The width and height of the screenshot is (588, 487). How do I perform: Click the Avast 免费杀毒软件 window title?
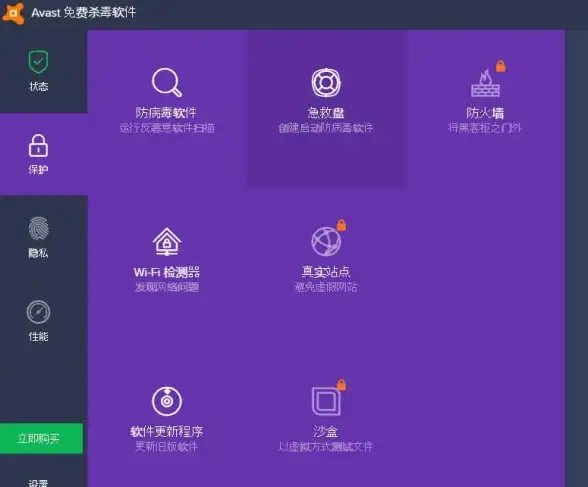click(x=84, y=13)
